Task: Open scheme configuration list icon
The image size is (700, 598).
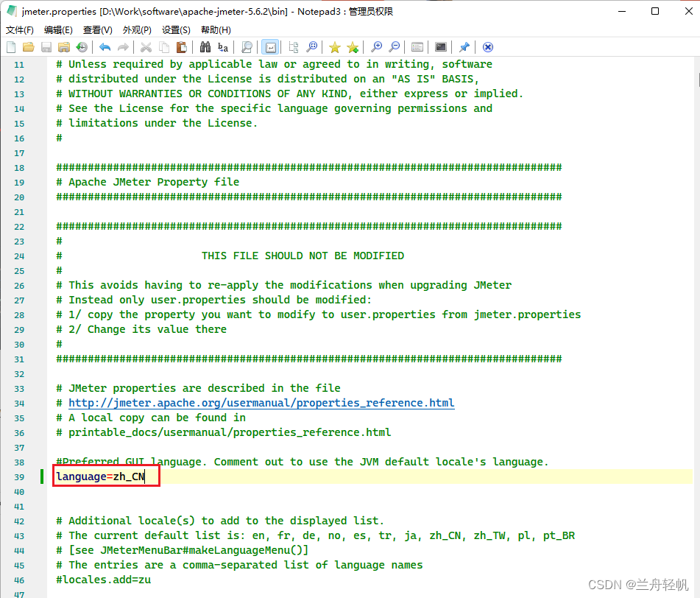Action: tap(417, 47)
